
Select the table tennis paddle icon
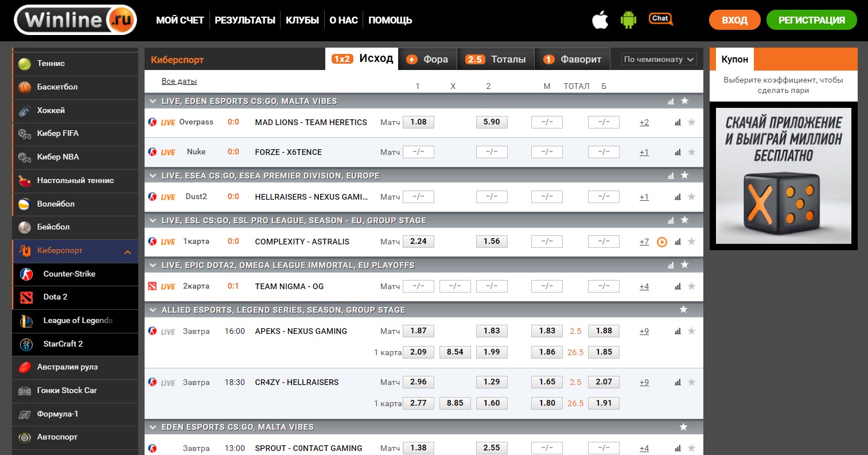coord(25,181)
